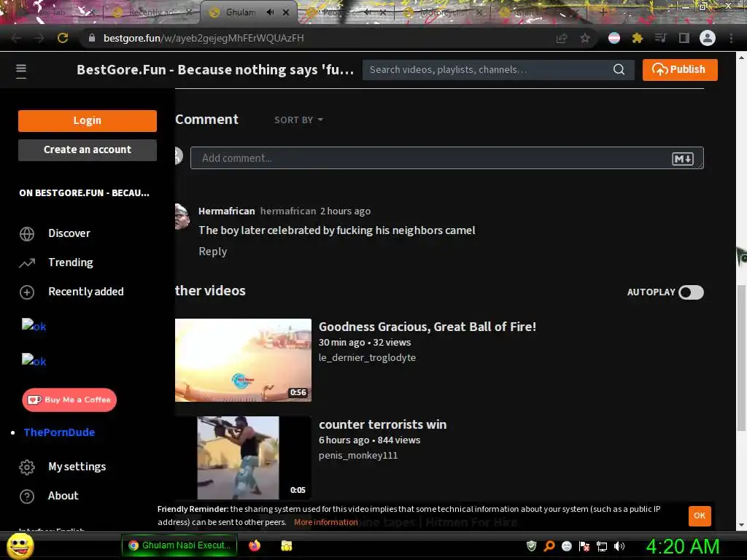
Task: Open the extensions puzzle icon
Action: pos(637,38)
